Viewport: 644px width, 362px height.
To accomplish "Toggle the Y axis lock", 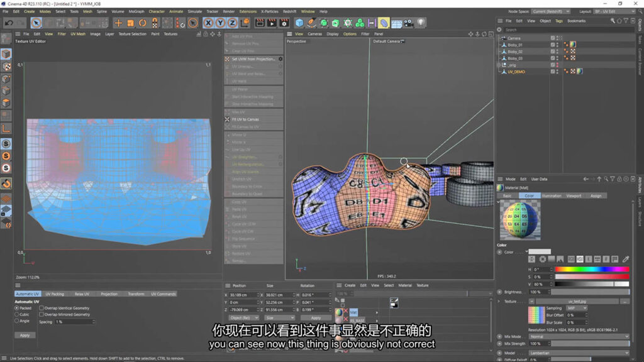I will point(220,23).
